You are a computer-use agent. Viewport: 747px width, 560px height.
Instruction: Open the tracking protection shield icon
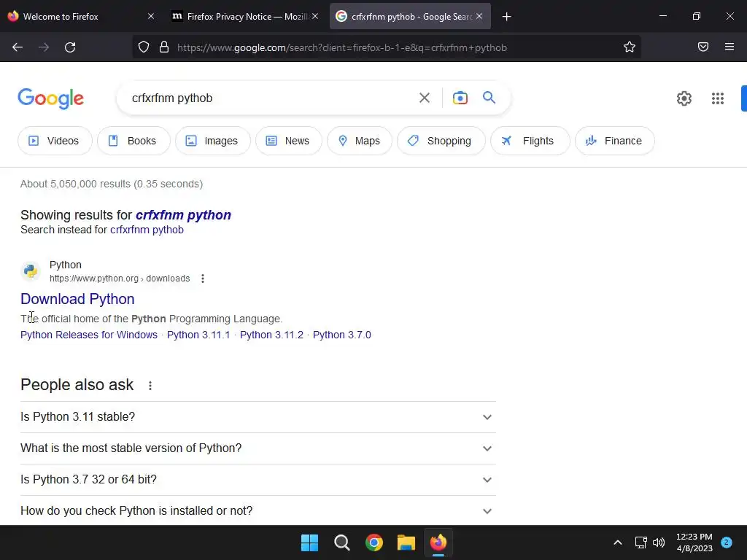pos(144,47)
